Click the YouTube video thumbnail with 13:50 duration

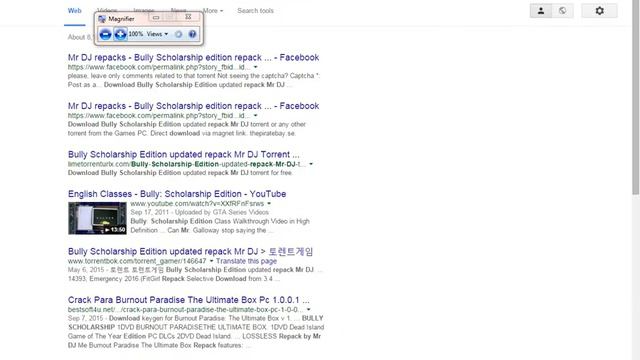tap(97, 218)
